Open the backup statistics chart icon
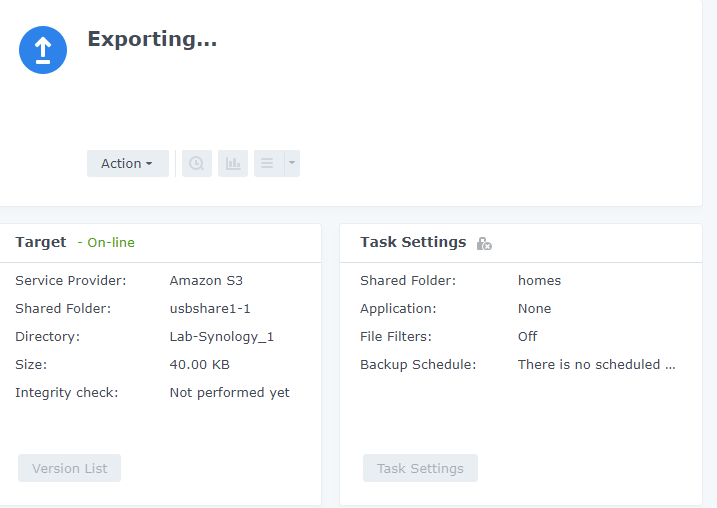 click(x=233, y=163)
